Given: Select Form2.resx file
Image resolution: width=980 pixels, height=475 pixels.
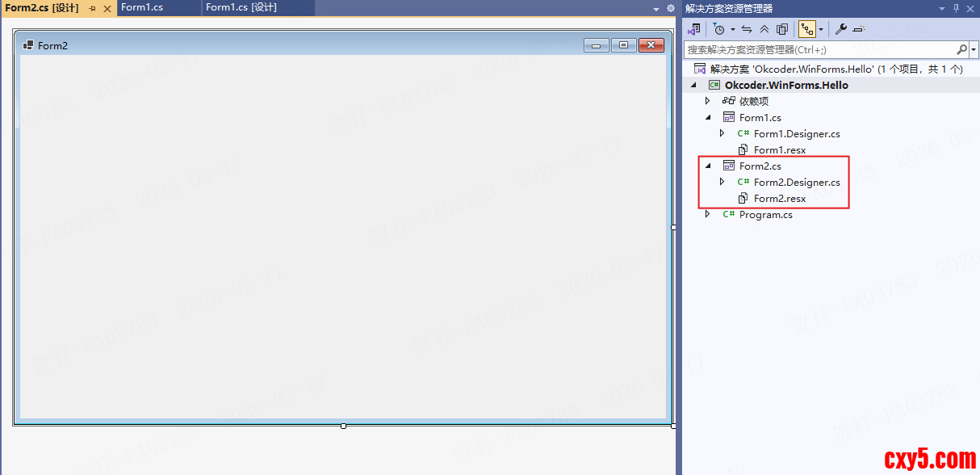Looking at the screenshot, I should (780, 198).
